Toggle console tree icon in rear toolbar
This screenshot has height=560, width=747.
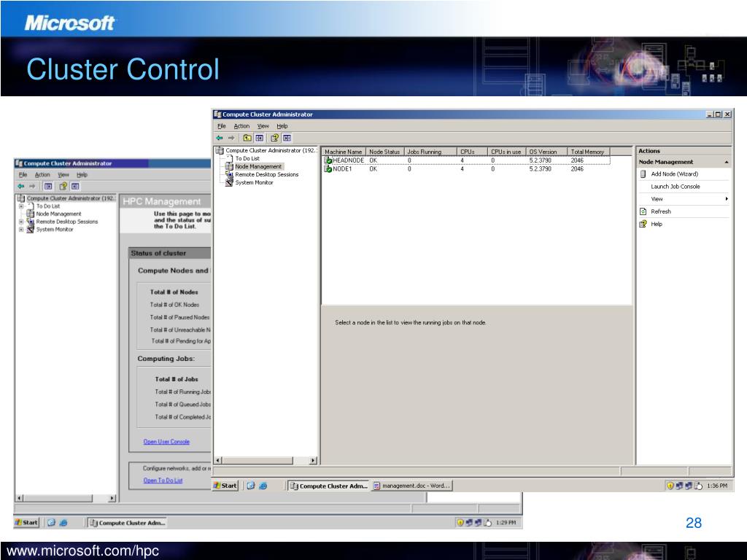coord(48,186)
